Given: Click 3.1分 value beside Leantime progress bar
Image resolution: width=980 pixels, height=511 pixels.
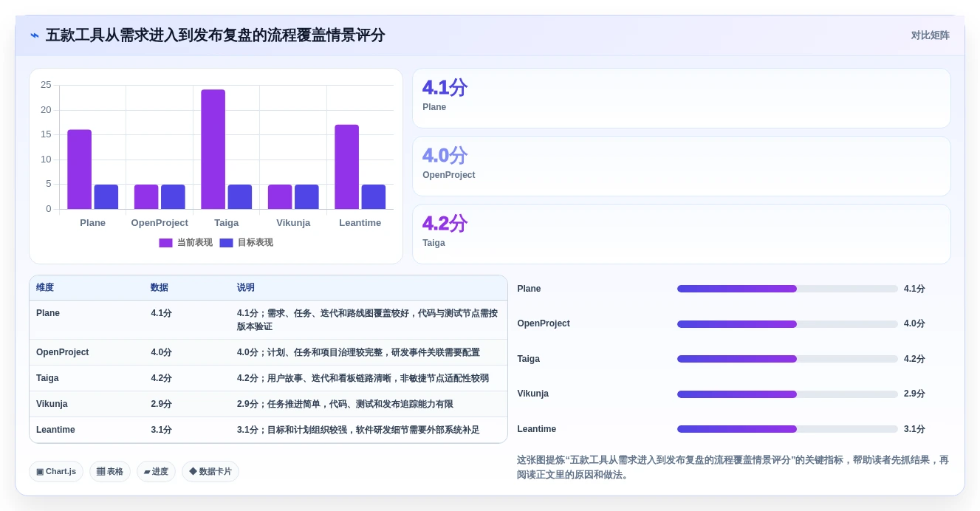Looking at the screenshot, I should pos(914,429).
